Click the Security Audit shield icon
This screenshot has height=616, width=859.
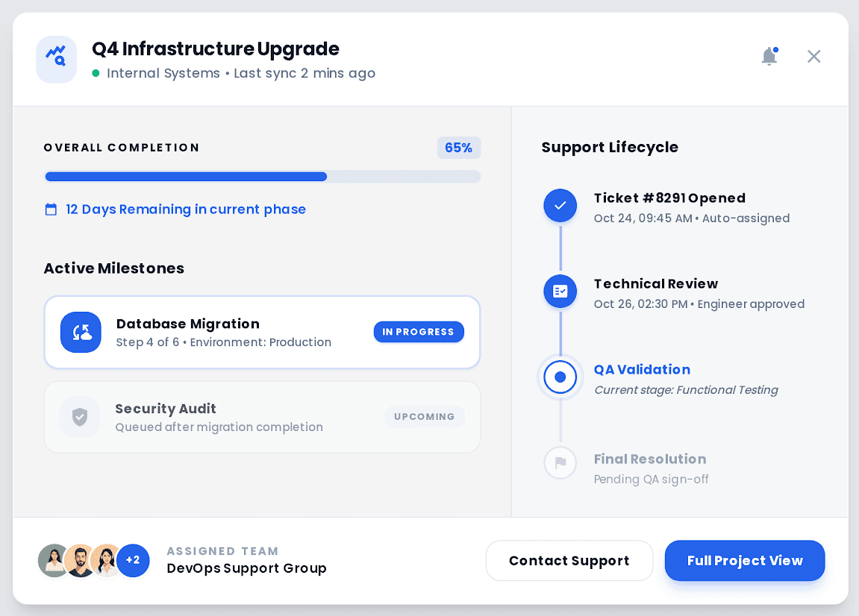(80, 417)
